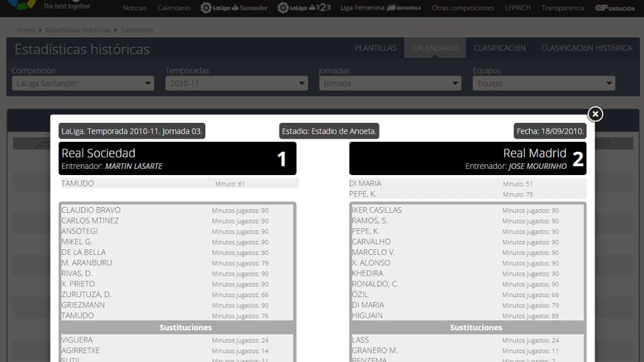Screen dimensions: 644x362
Task: Expand the Competición dropdown
Action: coord(83,83)
